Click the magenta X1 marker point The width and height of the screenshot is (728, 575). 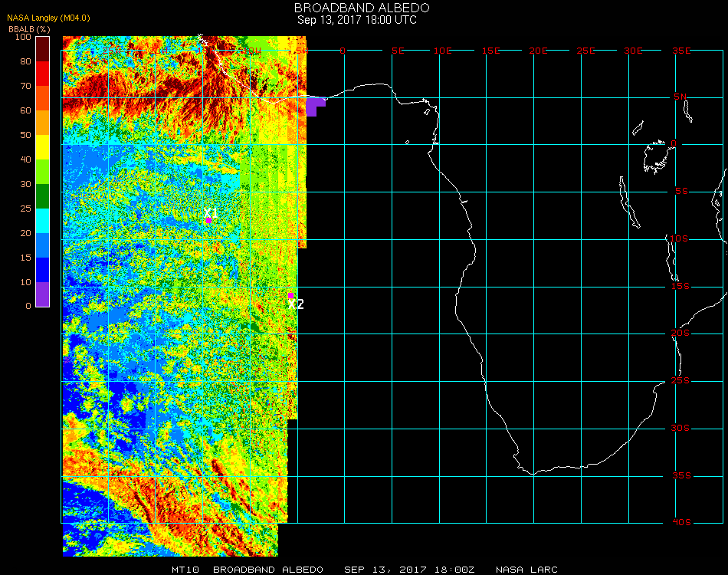pyautogui.click(x=208, y=220)
